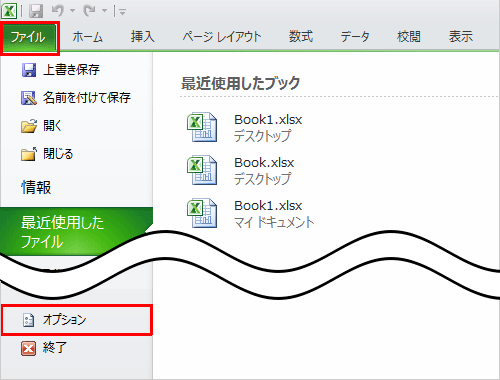Switch to the 挿入 tab
The width and height of the screenshot is (500, 380).
tap(143, 36)
